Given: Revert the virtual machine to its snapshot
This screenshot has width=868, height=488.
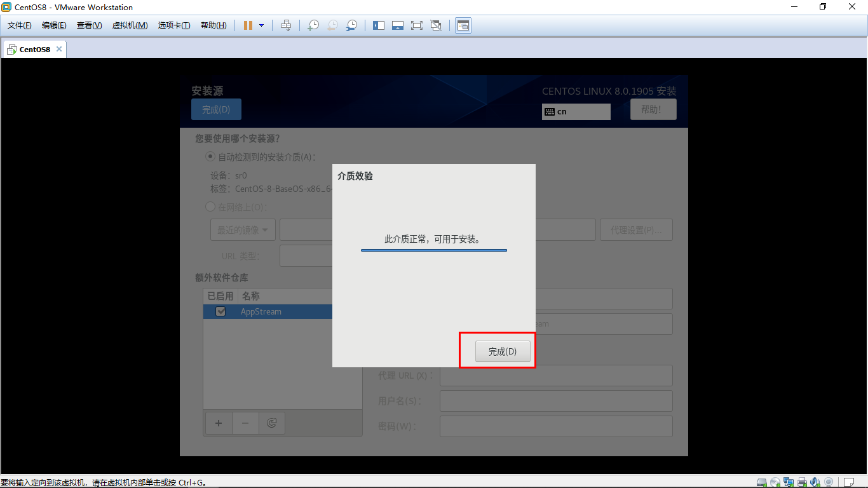Looking at the screenshot, I should coord(332,25).
